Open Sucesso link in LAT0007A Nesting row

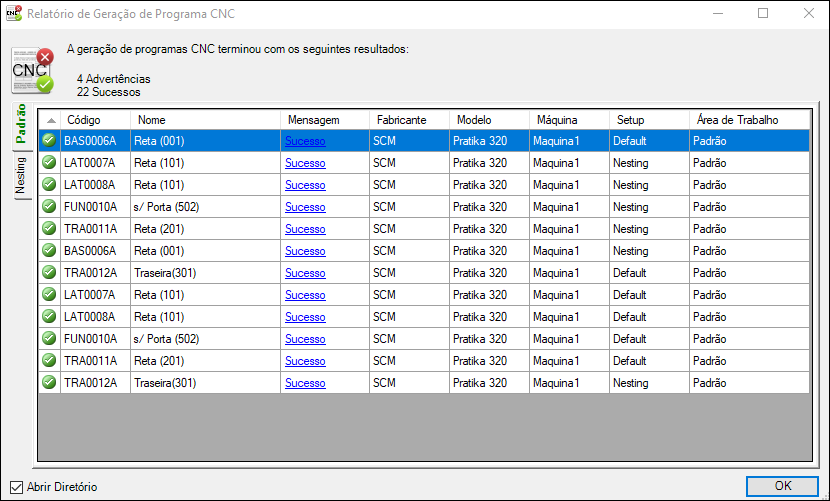point(305,163)
